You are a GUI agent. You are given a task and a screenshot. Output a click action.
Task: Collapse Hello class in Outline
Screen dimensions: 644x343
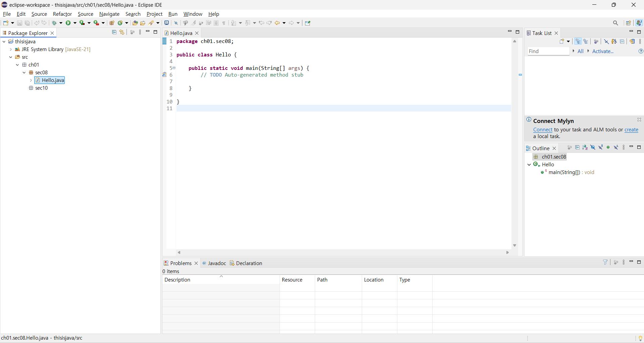pos(529,165)
